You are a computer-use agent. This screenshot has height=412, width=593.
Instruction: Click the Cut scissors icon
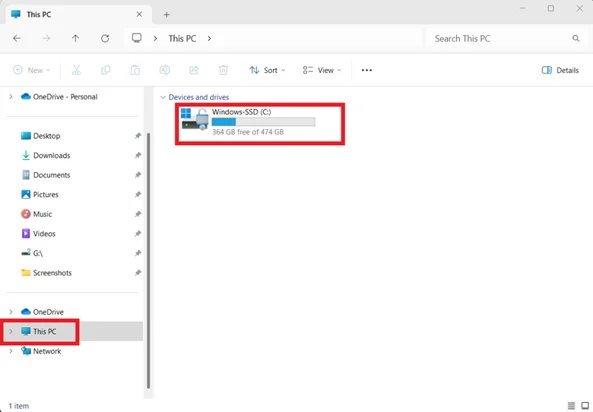[76, 70]
